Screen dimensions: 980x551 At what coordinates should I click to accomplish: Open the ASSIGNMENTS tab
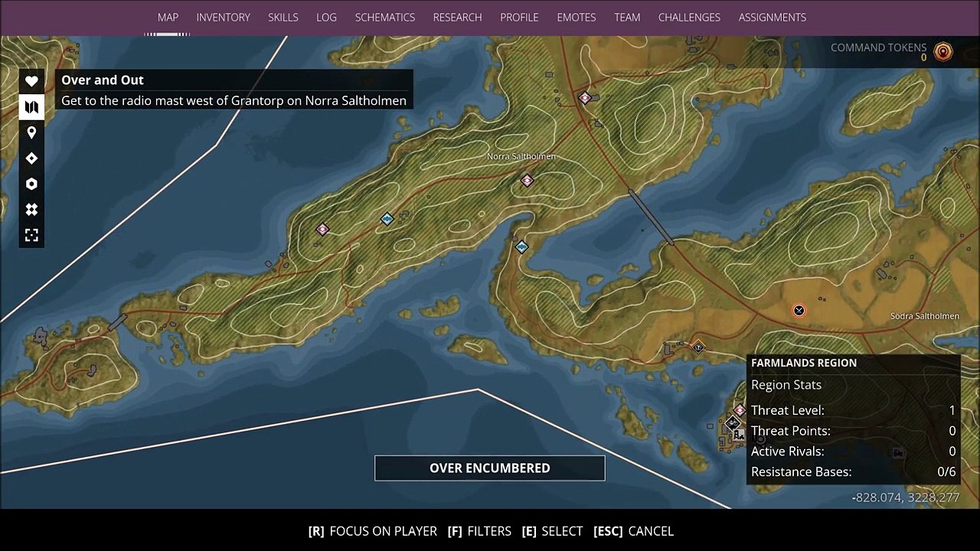click(x=773, y=17)
